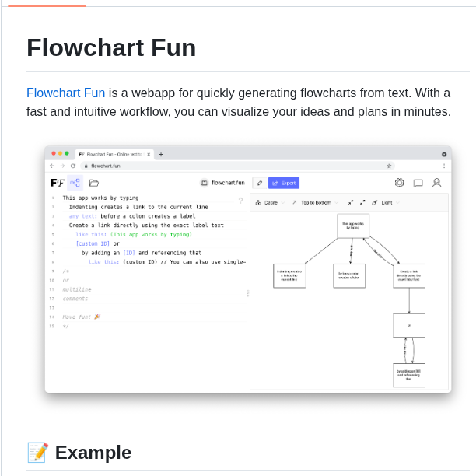Expand the Dagre layout dropdown
476x476 pixels.
pyautogui.click(x=270, y=202)
